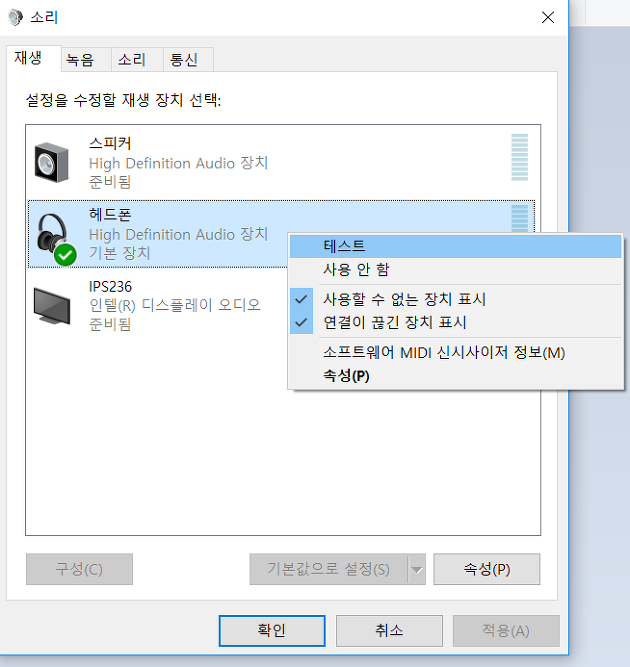Click the 소리 title bar speaker icon

(x=15, y=17)
